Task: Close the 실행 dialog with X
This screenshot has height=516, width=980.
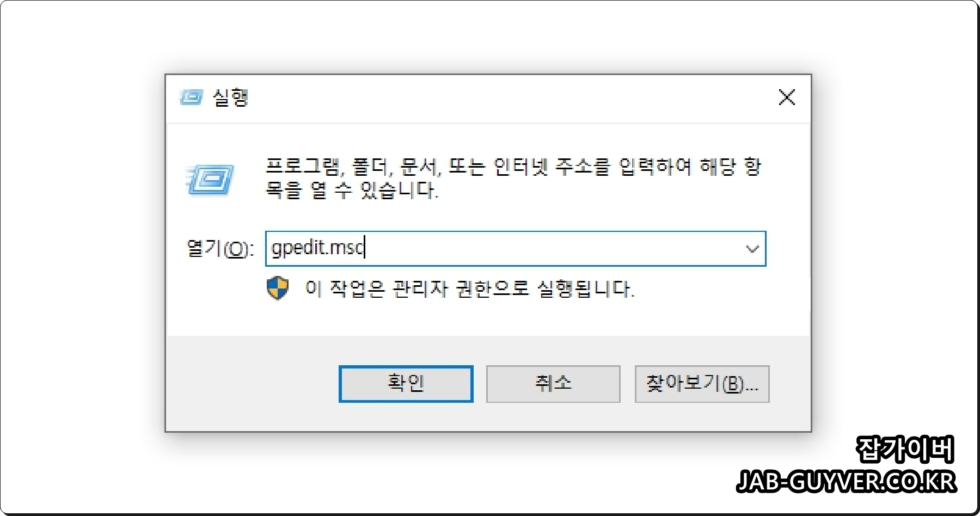Action: [x=787, y=98]
